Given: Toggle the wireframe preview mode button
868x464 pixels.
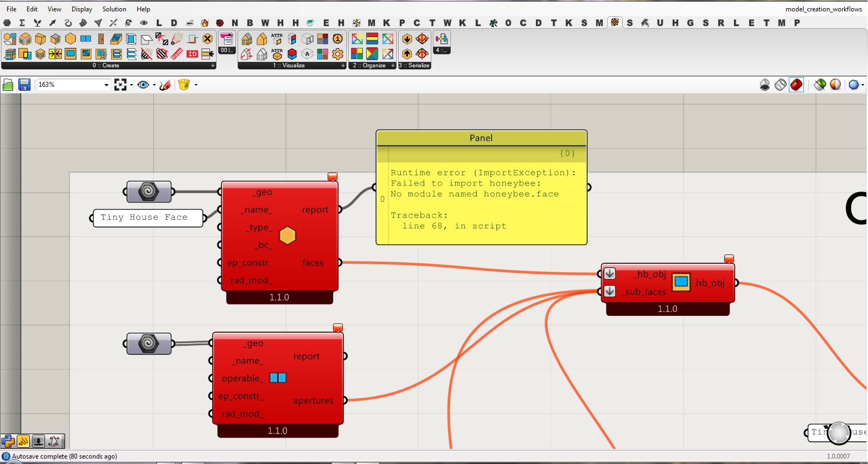Looking at the screenshot, I should pyautogui.click(x=781, y=85).
